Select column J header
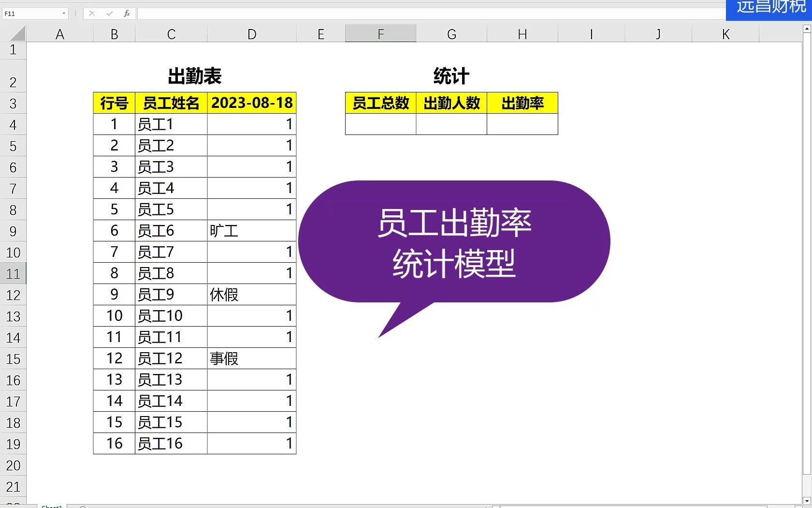Image resolution: width=812 pixels, height=508 pixels. (658, 34)
